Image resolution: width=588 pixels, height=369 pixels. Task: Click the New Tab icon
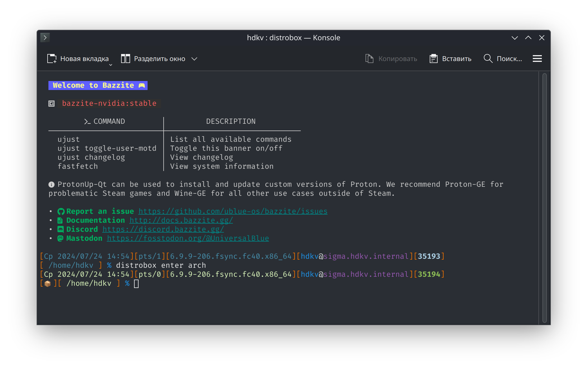[x=52, y=58]
